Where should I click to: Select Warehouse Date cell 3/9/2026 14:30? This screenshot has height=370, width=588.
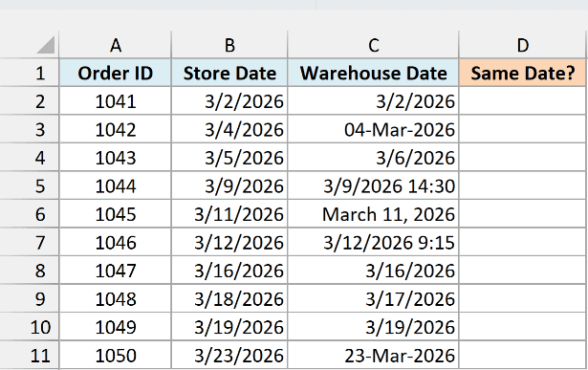[x=373, y=185]
